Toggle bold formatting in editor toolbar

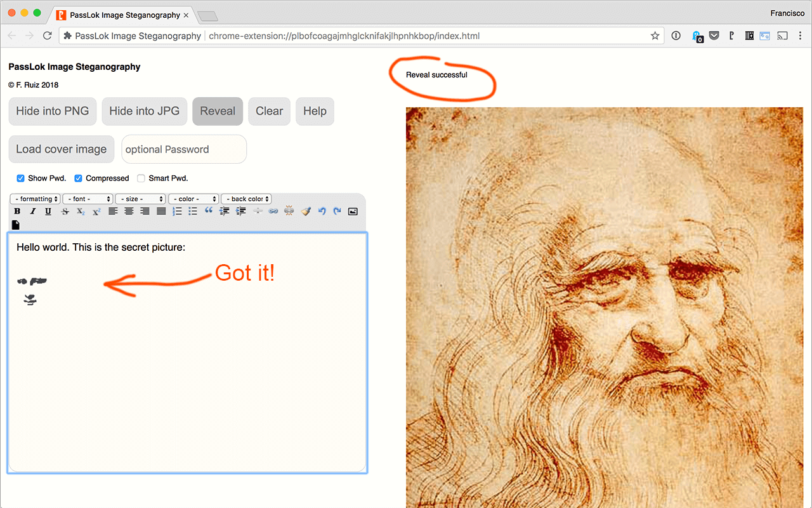[x=17, y=211]
